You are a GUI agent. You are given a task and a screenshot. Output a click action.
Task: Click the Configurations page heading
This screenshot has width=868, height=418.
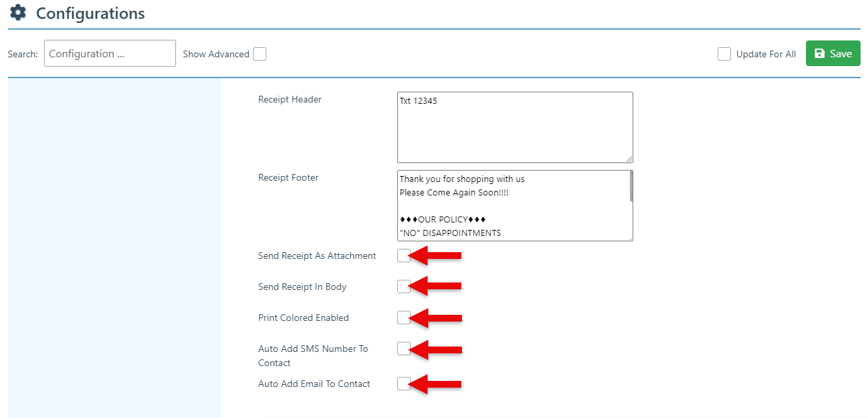[x=90, y=13]
